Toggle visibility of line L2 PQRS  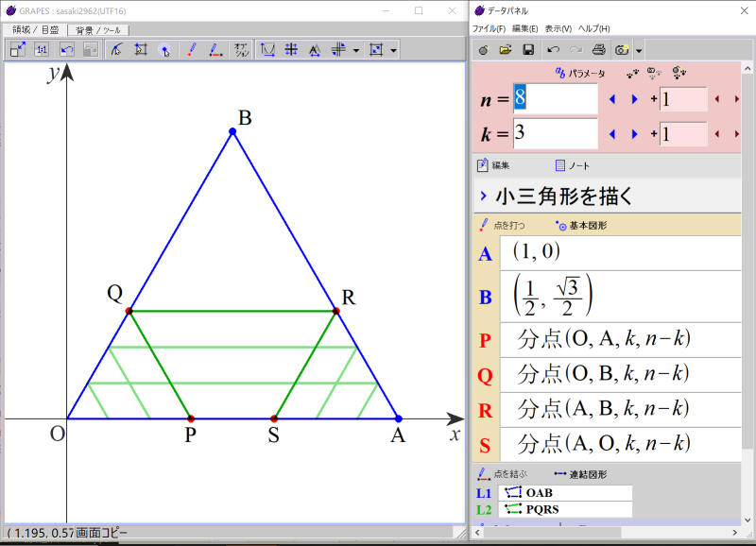(x=484, y=509)
